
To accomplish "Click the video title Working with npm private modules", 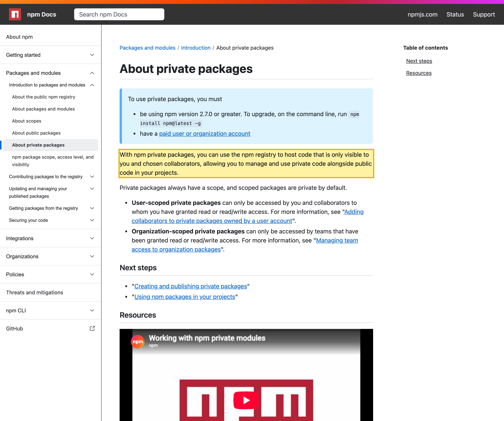I will pyautogui.click(x=207, y=338).
